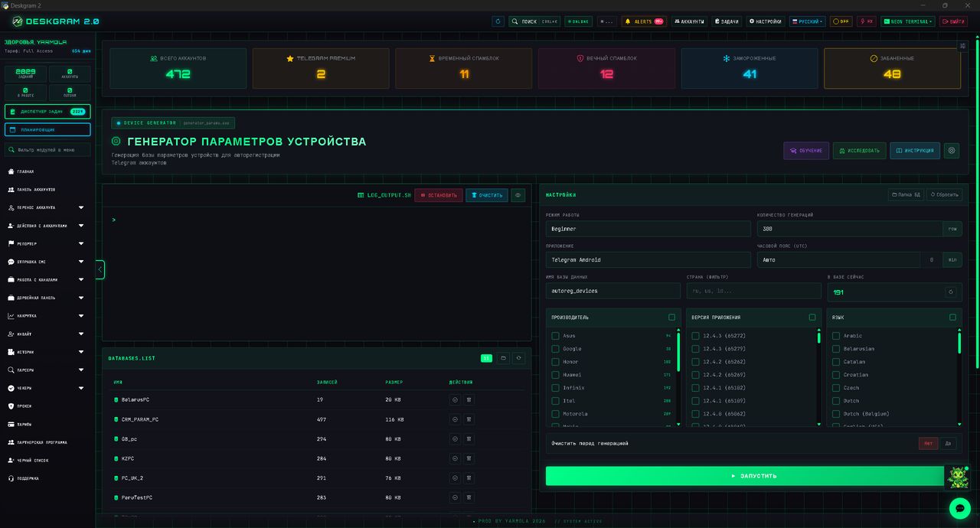Viewport: 980px width, 528px height.
Task: Refresh the 'В базе сейчас' count
Action: [x=950, y=292]
